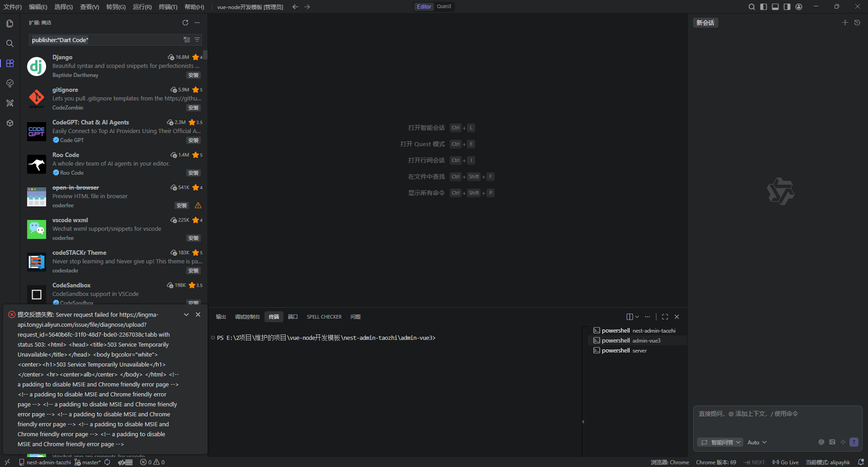Open the Search view in activity bar

10,43
